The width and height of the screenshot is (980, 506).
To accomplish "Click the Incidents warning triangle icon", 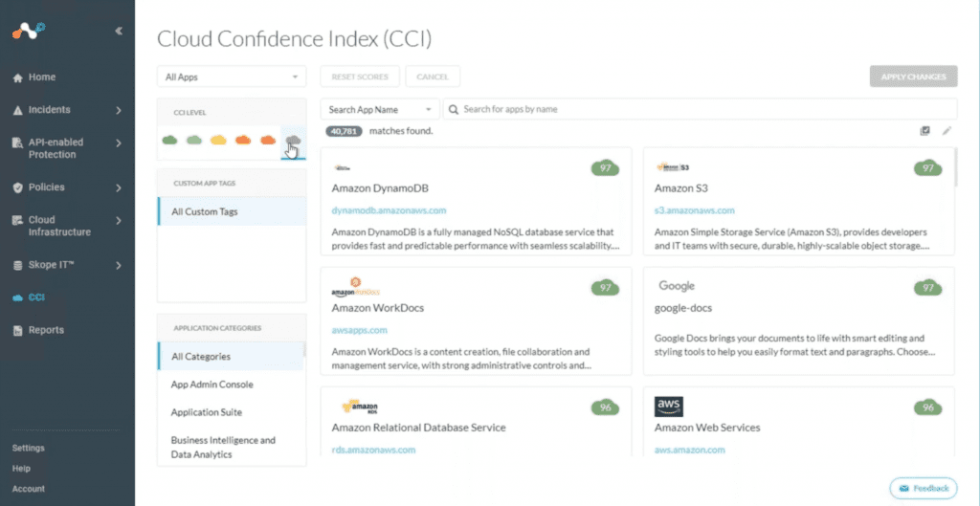I will [17, 110].
